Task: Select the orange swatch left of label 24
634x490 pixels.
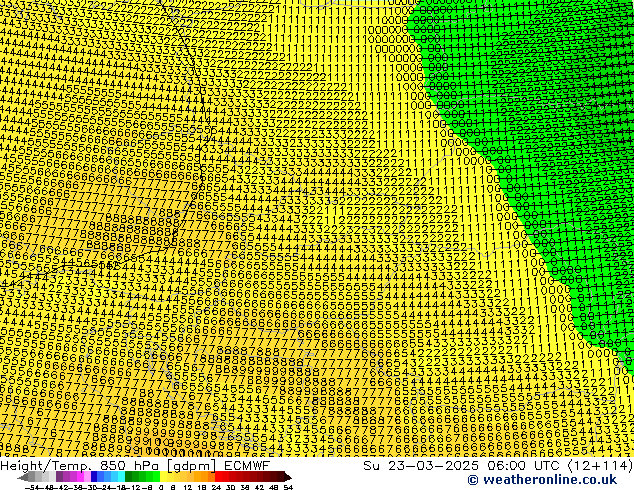Action: [211, 477]
